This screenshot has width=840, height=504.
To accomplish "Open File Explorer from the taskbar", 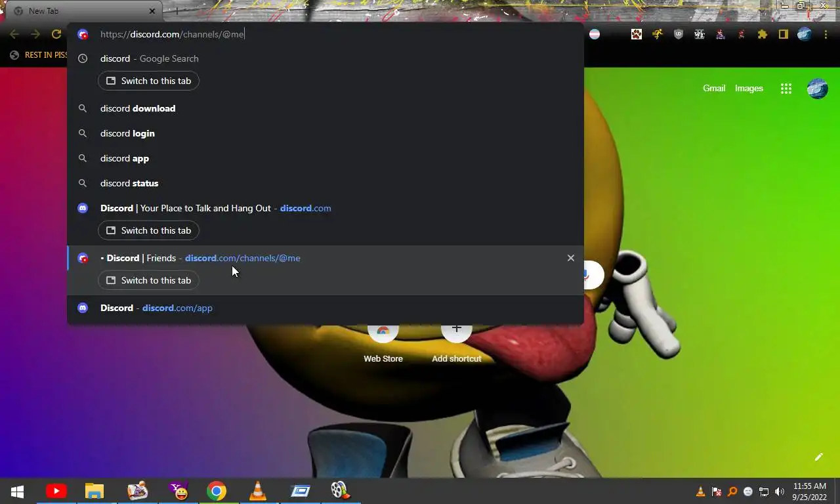I will click(x=94, y=491).
